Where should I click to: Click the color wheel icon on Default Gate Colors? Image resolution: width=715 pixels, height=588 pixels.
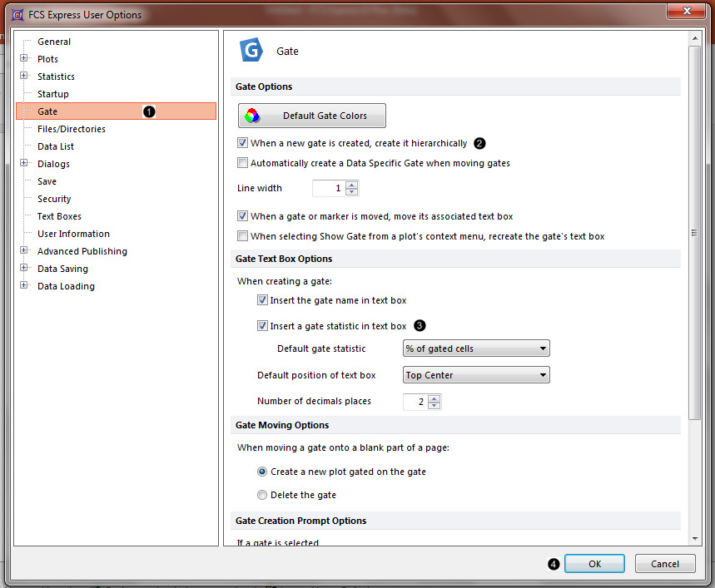pyautogui.click(x=253, y=116)
